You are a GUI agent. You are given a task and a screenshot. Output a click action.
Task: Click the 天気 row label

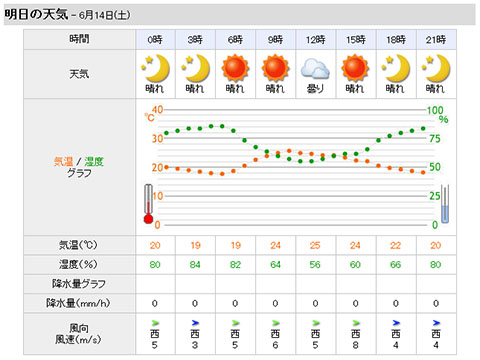(79, 74)
